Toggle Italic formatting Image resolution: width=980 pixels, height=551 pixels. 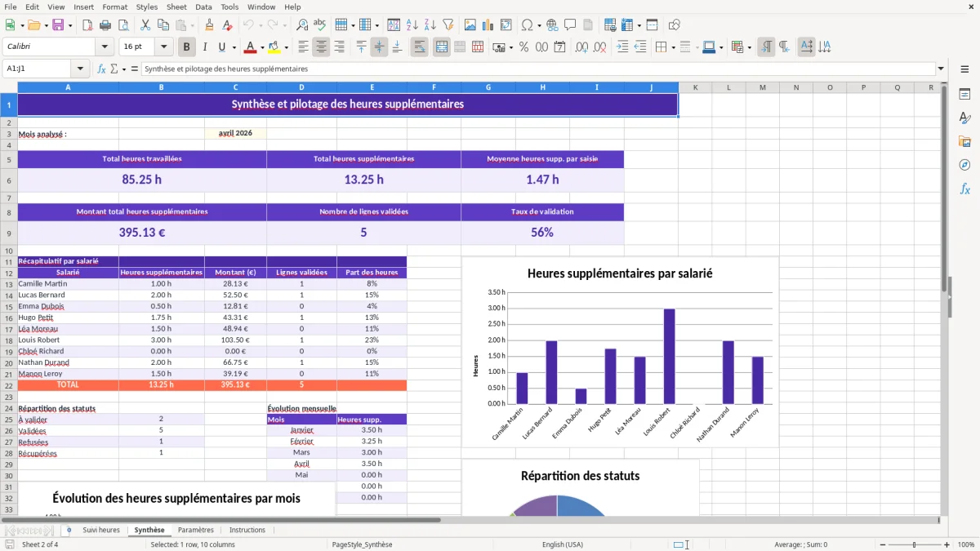[x=205, y=47]
